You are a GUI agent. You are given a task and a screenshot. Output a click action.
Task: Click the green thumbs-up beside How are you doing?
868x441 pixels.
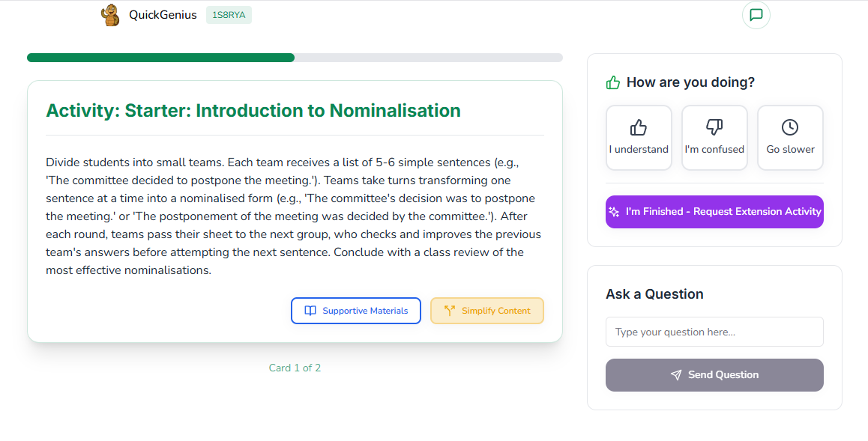click(613, 82)
